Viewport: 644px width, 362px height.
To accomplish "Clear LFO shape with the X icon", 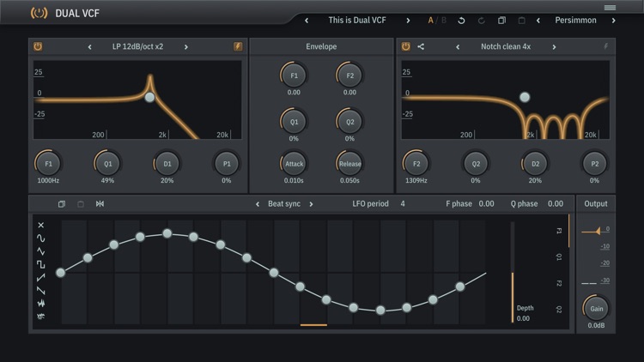I will click(x=40, y=225).
